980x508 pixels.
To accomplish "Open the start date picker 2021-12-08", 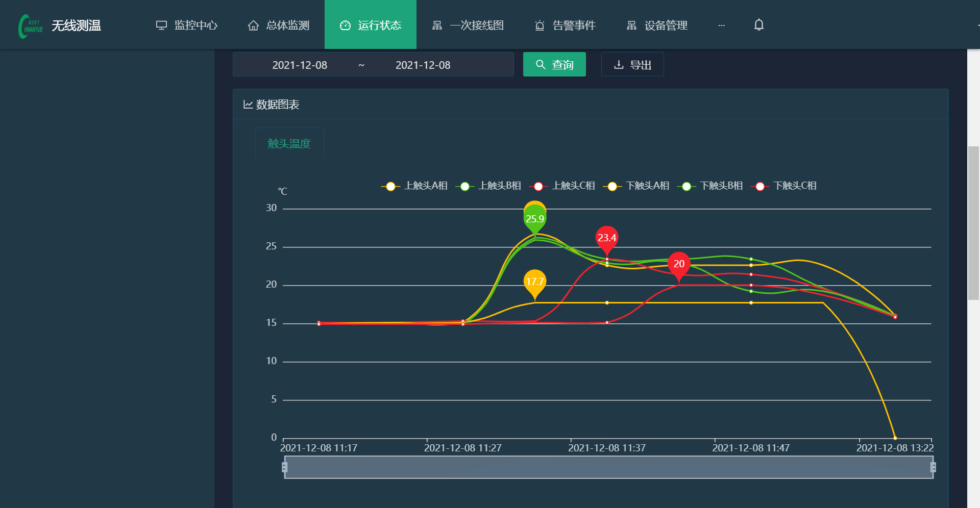I will (300, 65).
